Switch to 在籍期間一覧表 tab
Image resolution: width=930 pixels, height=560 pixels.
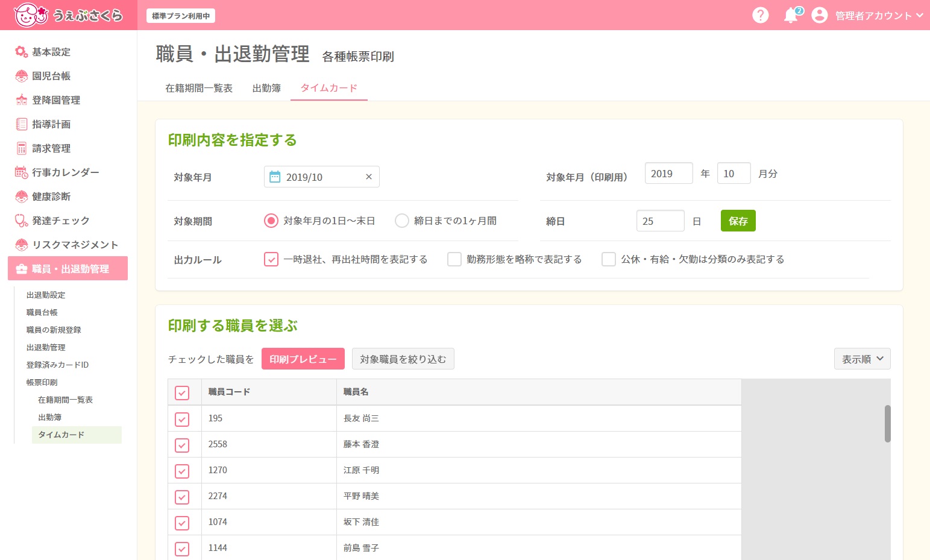click(199, 88)
